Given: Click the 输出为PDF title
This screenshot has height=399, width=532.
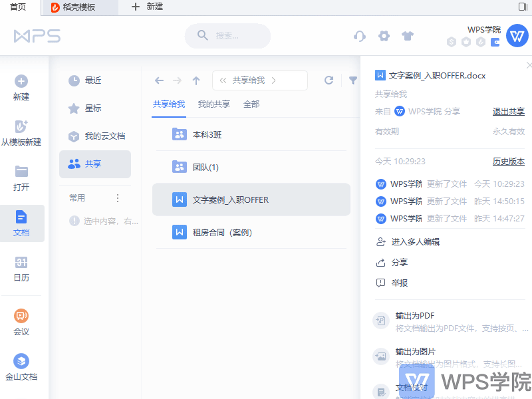Looking at the screenshot, I should (415, 316).
